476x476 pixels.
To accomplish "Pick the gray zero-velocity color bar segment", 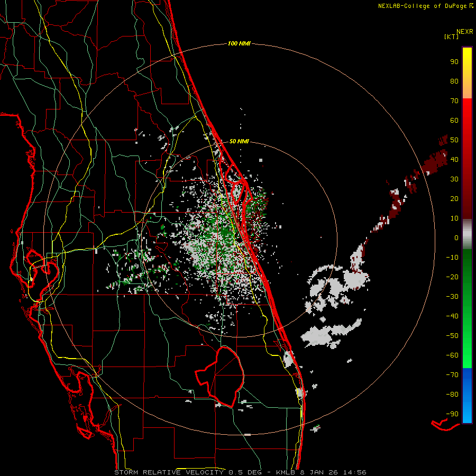I will coord(467,234).
